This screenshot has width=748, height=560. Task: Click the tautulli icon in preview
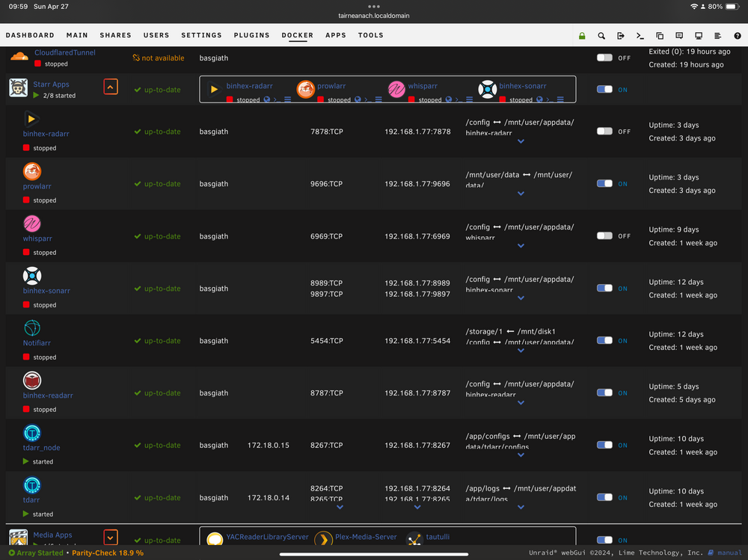pyautogui.click(x=414, y=539)
